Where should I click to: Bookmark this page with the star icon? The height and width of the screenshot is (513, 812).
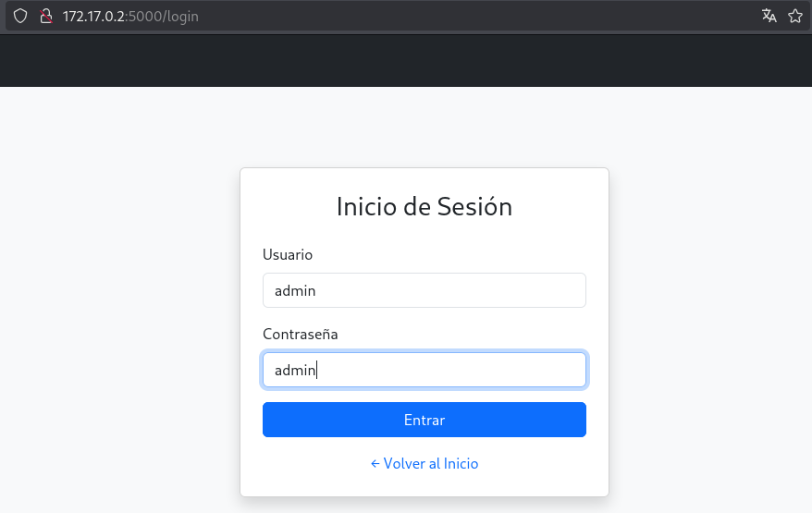pos(795,16)
